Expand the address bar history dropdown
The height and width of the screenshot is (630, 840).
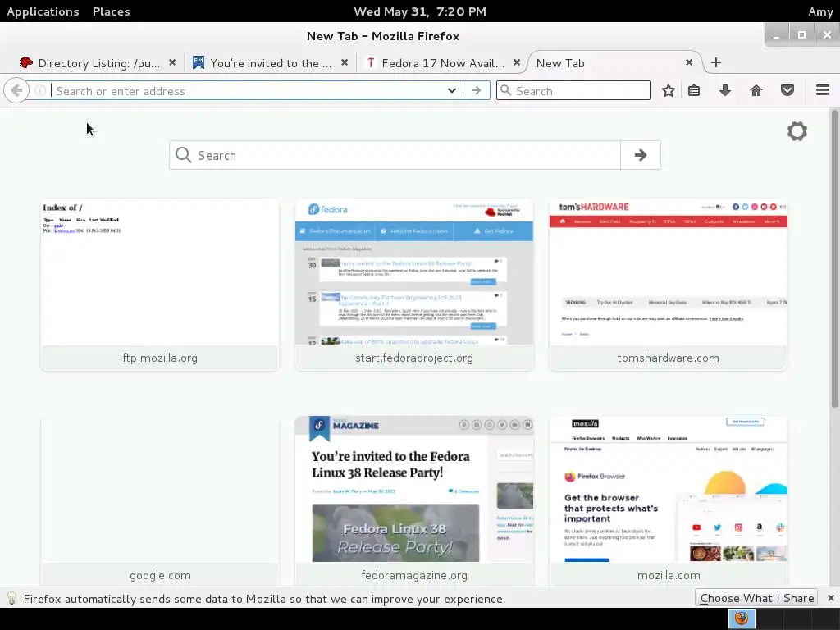(452, 90)
